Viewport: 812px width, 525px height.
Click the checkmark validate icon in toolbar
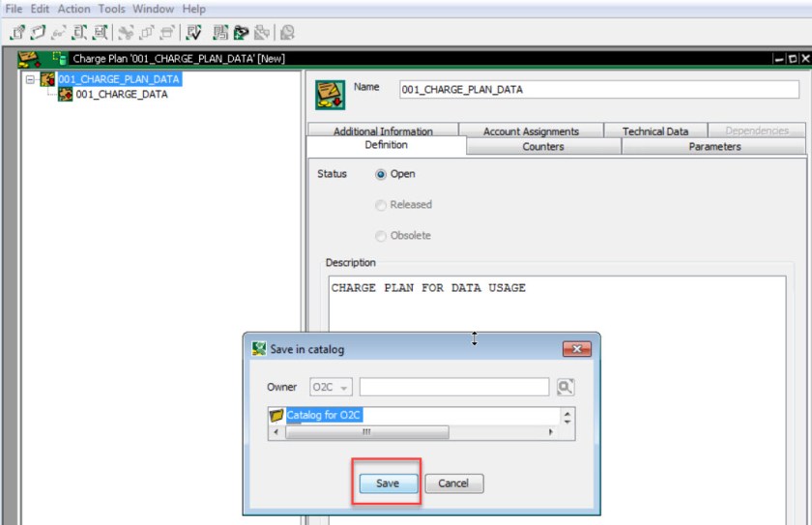point(194,33)
